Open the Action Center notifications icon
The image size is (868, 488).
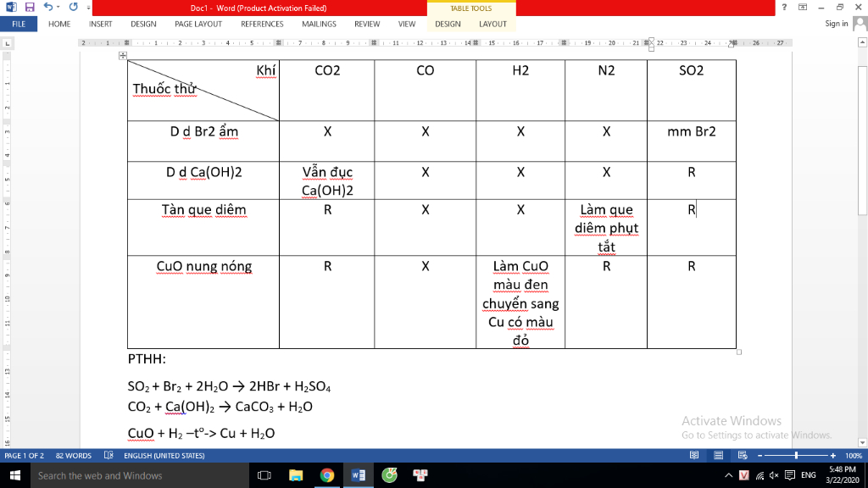[x=790, y=475]
